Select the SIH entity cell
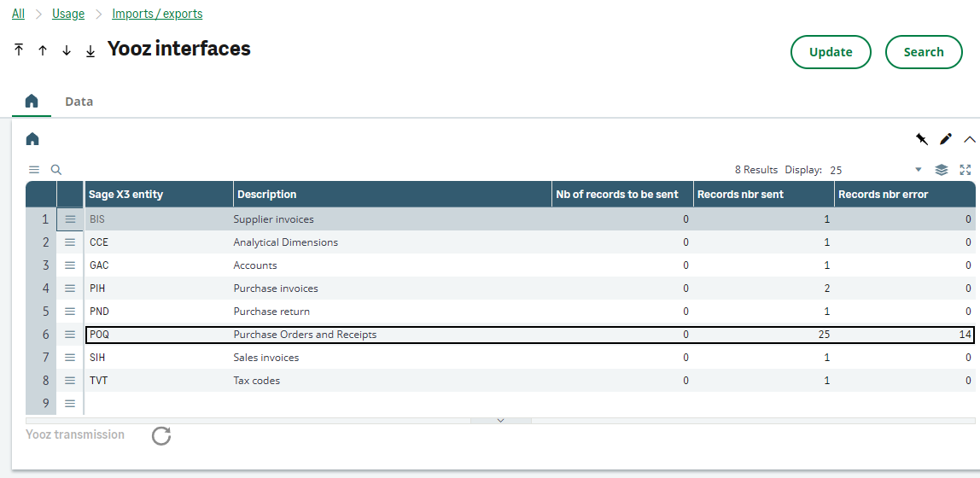Screen dimensions: 980x478 (x=158, y=358)
